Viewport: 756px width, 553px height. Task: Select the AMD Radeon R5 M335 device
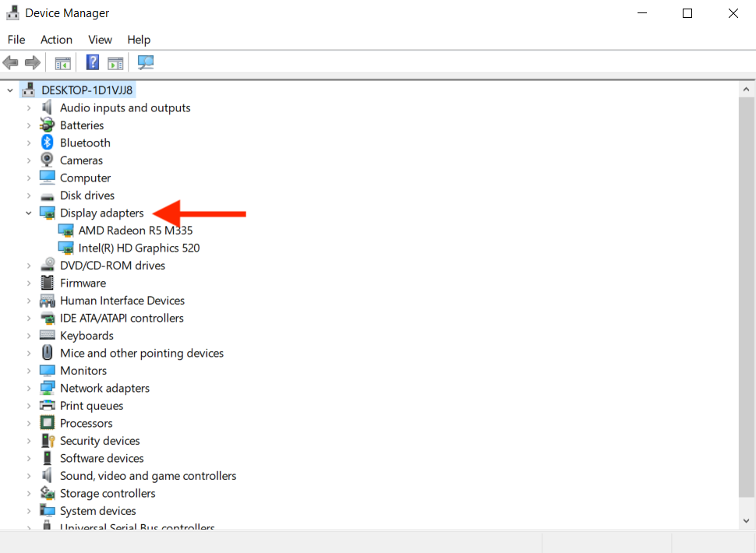click(x=136, y=231)
